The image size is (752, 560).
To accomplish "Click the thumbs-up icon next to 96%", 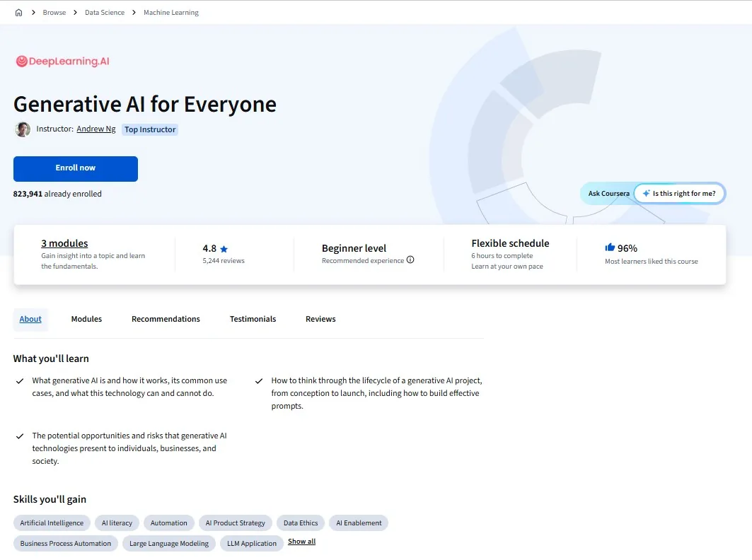I will [x=610, y=247].
